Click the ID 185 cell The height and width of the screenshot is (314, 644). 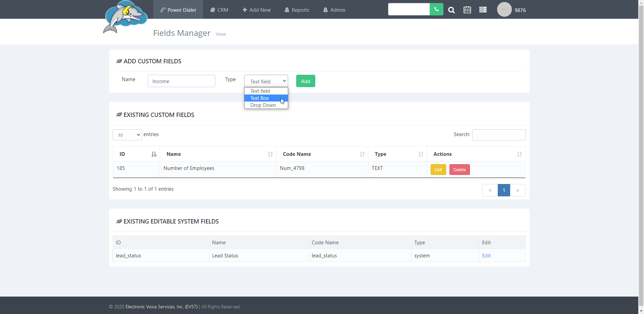click(136, 170)
